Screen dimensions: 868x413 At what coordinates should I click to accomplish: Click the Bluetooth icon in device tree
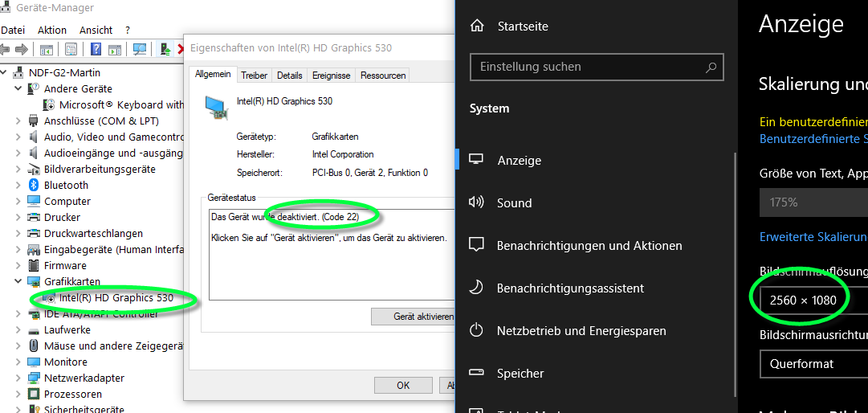(34, 185)
